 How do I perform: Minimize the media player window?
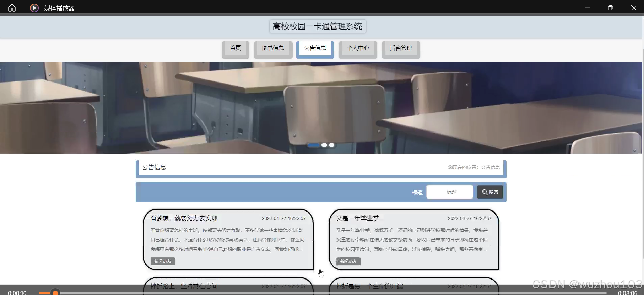[x=587, y=8]
